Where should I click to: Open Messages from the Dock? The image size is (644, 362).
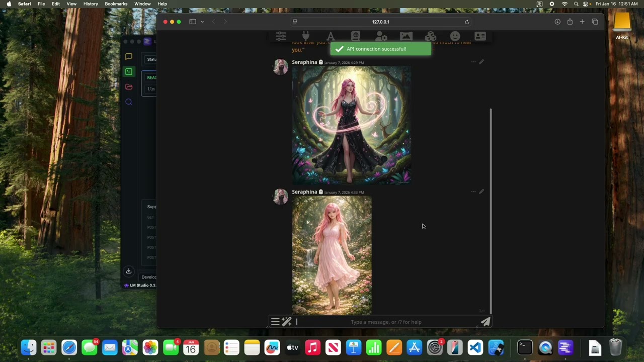tap(90, 347)
